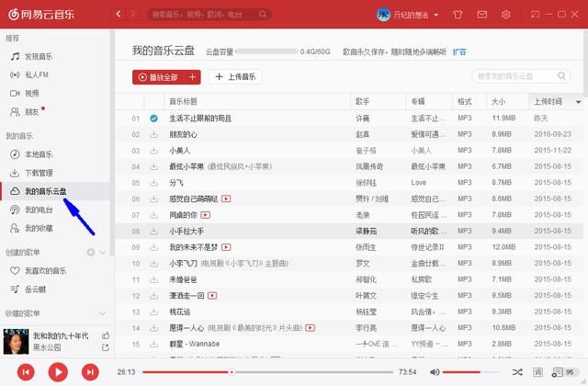
Task: Play MV for 我的未来不是梦
Action: click(x=226, y=247)
